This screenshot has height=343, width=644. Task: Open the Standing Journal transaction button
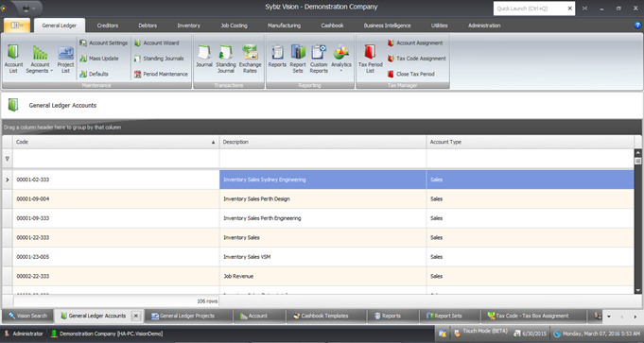226,59
